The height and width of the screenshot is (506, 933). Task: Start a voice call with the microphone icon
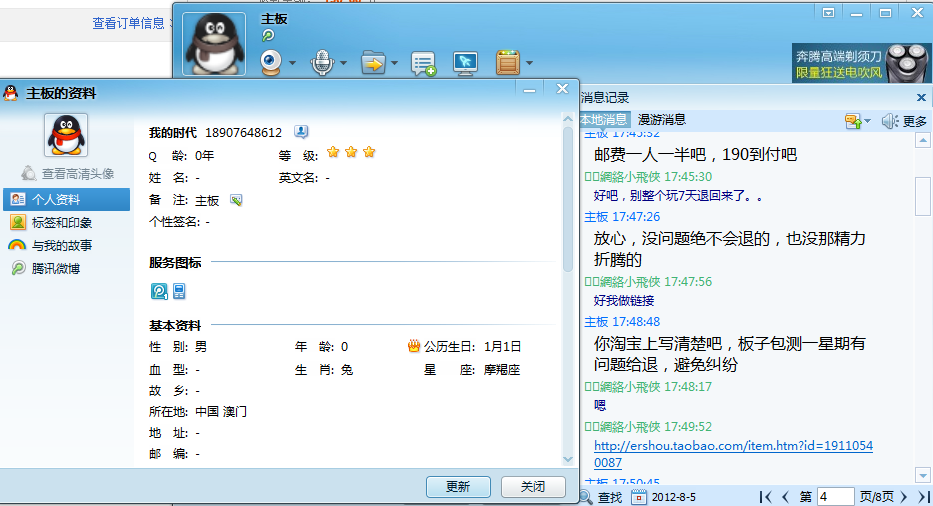pos(321,63)
